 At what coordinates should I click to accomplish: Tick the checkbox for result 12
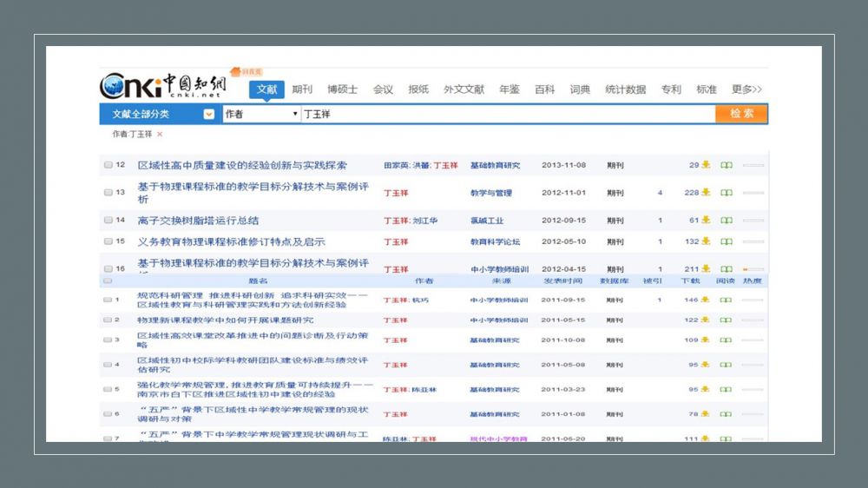(108, 165)
